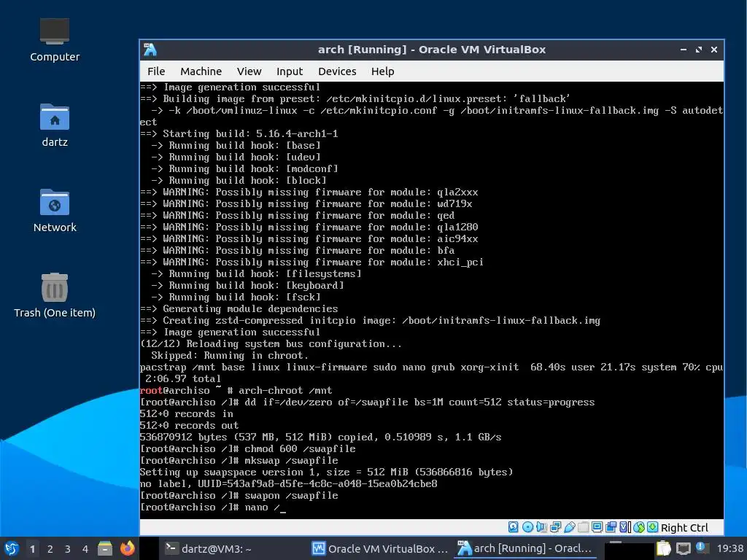Click the xhci_pci firmware warning line
Screen dimensions: 747x560
pyautogui.click(x=312, y=262)
